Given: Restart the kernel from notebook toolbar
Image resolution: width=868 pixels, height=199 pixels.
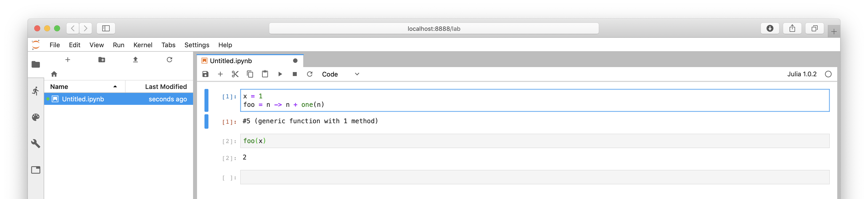Looking at the screenshot, I should 310,74.
